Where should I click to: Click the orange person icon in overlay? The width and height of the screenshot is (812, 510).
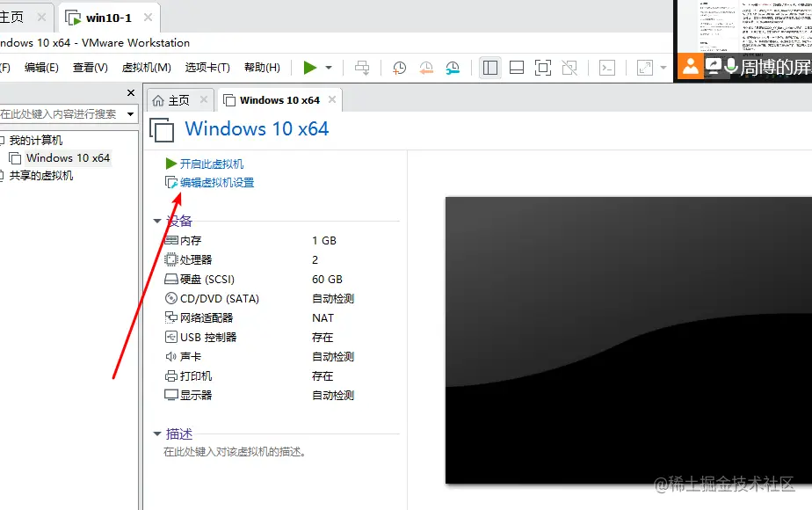[691, 66]
